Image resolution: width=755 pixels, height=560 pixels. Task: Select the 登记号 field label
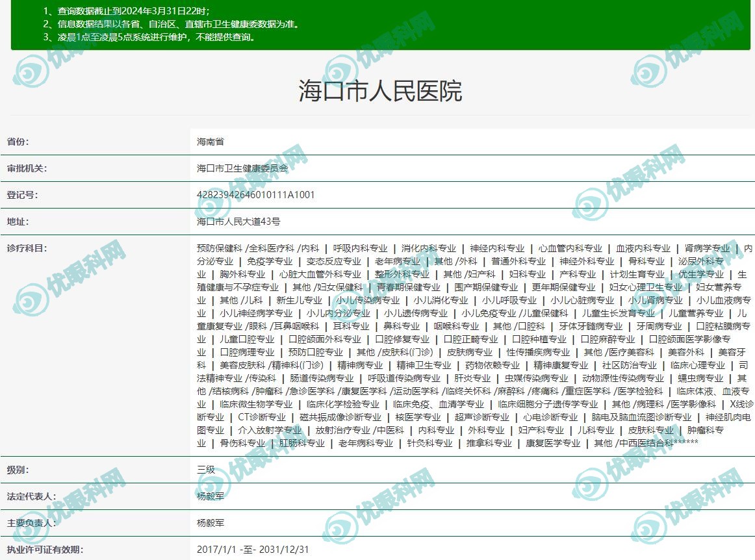pyautogui.click(x=23, y=195)
